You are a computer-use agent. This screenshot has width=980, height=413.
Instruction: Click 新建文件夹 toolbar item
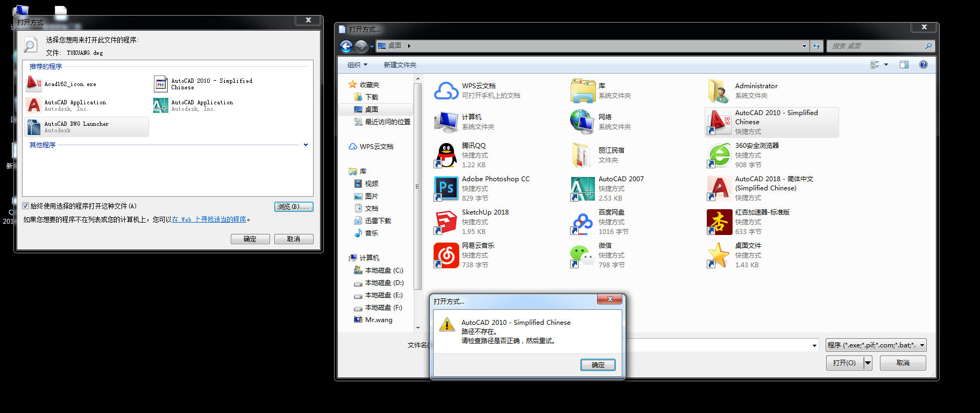400,65
